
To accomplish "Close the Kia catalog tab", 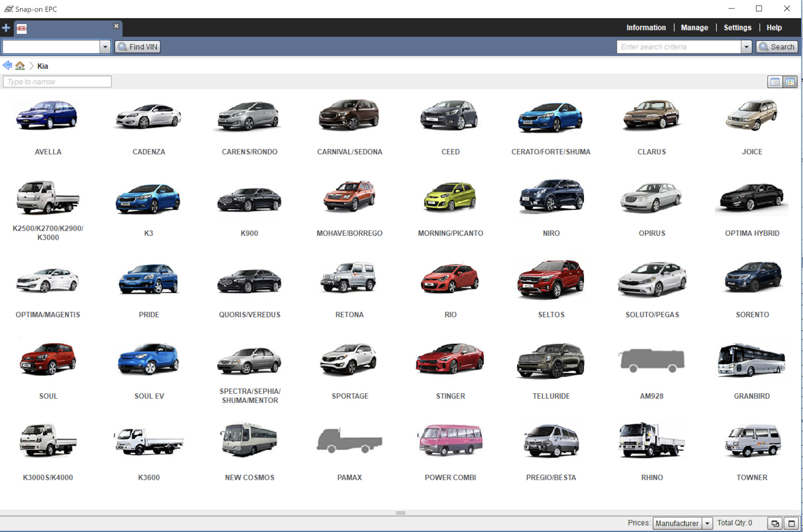I will pyautogui.click(x=116, y=26).
